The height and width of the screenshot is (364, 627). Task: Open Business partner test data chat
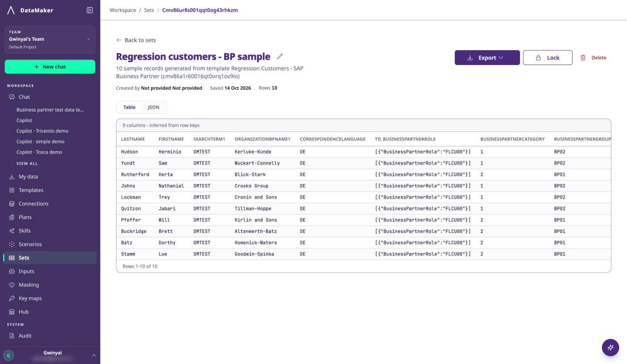click(x=50, y=110)
